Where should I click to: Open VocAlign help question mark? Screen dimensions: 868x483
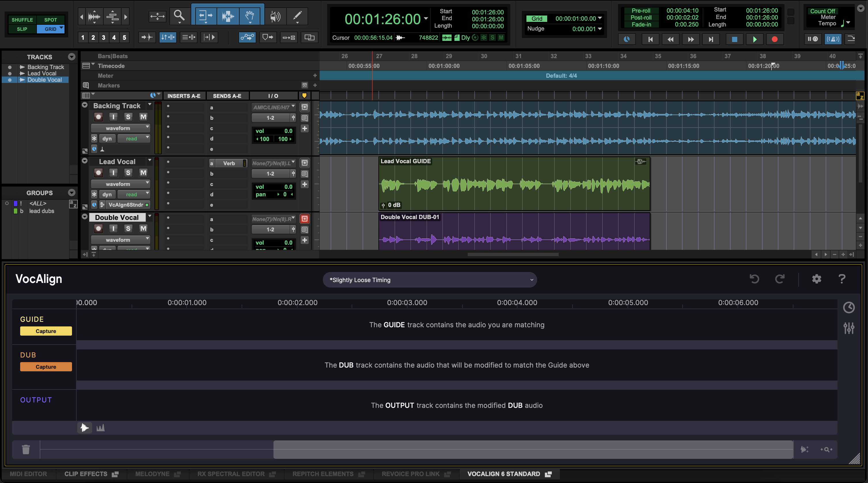coord(842,279)
